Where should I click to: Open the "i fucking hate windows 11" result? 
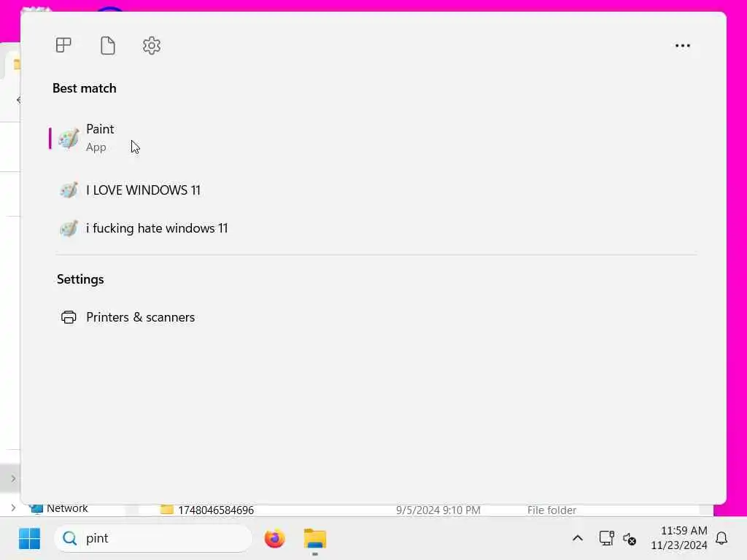(x=371, y=228)
